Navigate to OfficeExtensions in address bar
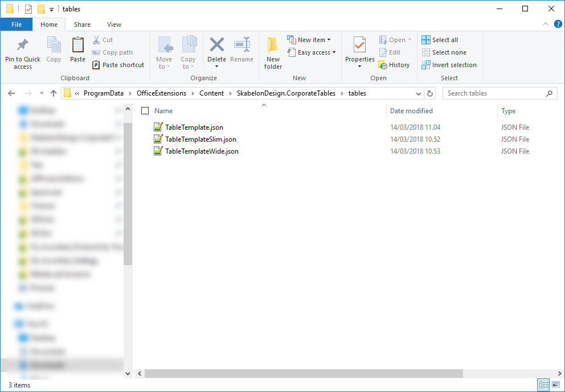Viewport: 565px width, 392px height. 161,93
